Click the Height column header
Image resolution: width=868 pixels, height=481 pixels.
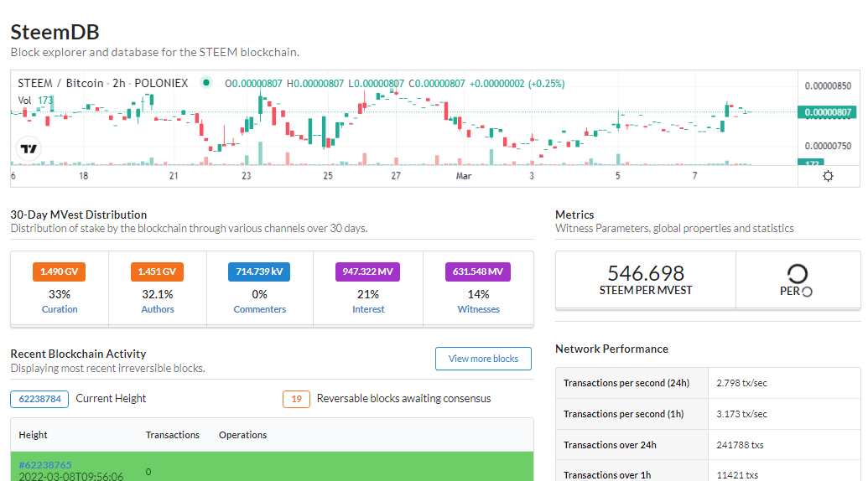[x=34, y=435]
